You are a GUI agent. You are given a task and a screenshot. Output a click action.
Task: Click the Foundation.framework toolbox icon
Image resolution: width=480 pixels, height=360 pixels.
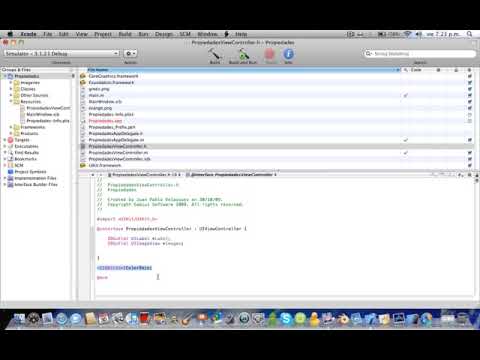(x=83, y=83)
